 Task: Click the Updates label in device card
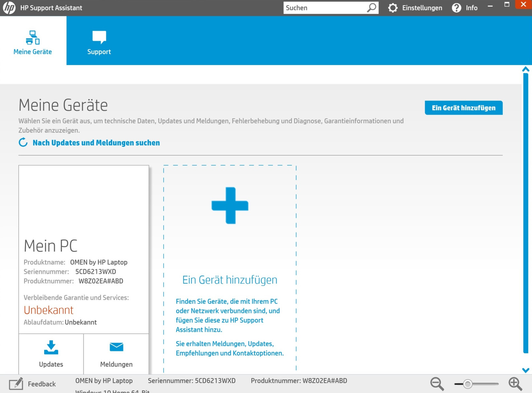tap(51, 364)
